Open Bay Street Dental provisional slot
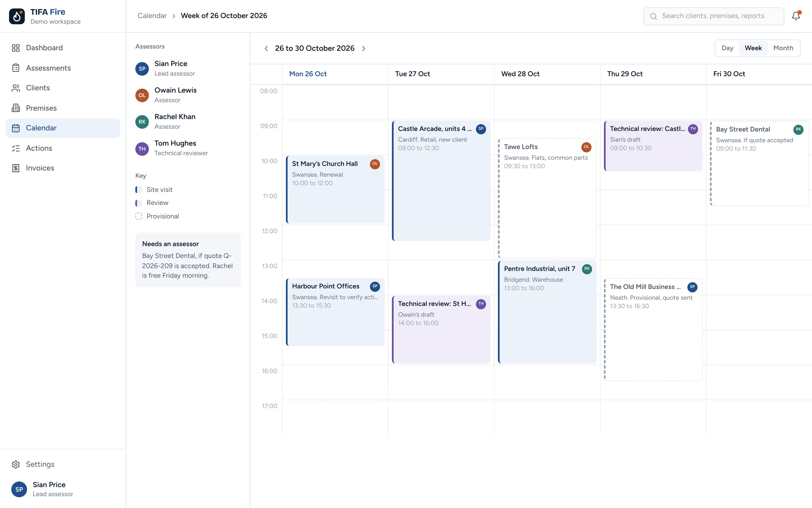Screen dimensions: 812x508 pyautogui.click(x=759, y=163)
